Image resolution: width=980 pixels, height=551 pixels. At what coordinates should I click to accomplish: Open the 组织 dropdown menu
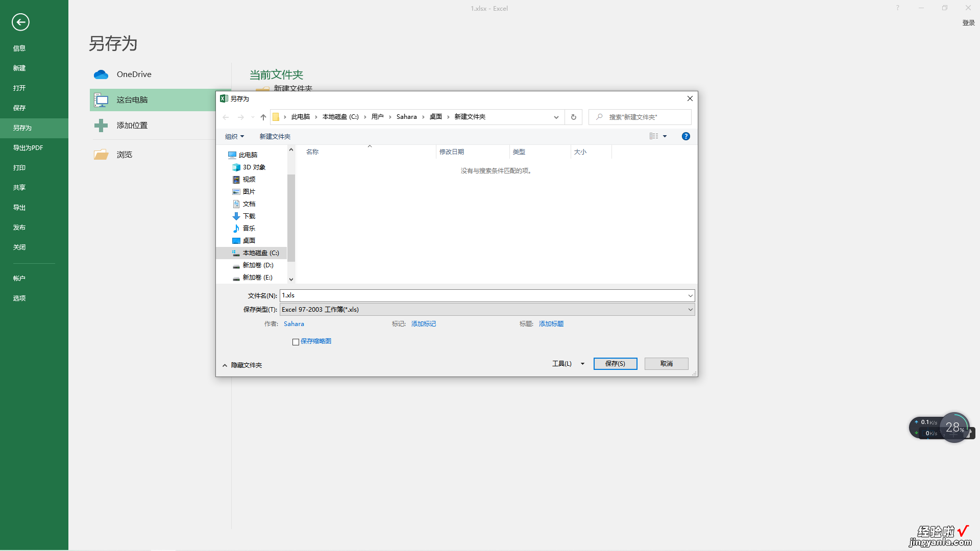[x=235, y=137]
